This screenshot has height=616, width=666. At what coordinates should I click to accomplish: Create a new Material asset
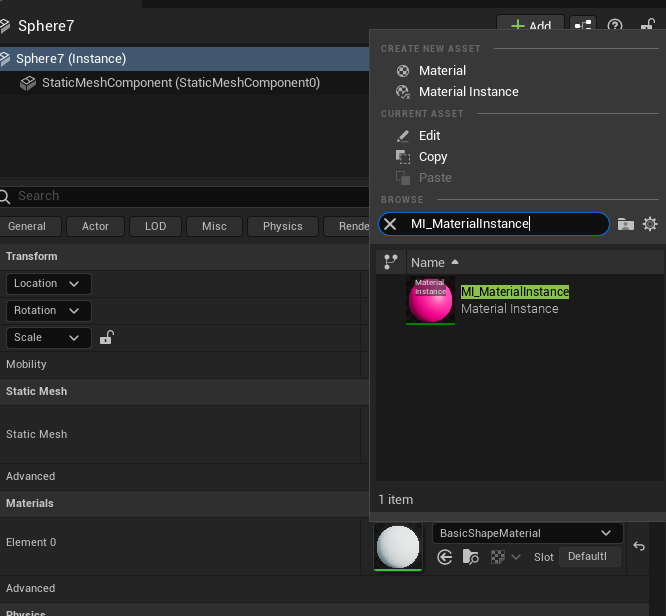(x=442, y=71)
